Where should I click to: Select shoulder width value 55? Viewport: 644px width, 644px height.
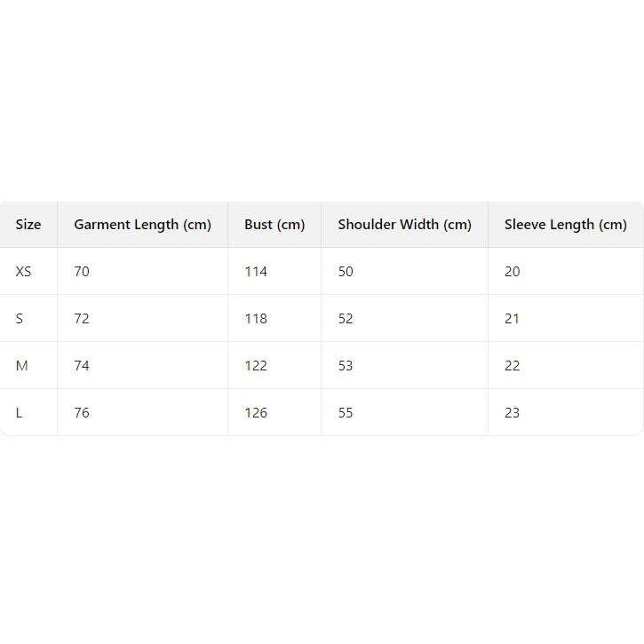(346, 413)
